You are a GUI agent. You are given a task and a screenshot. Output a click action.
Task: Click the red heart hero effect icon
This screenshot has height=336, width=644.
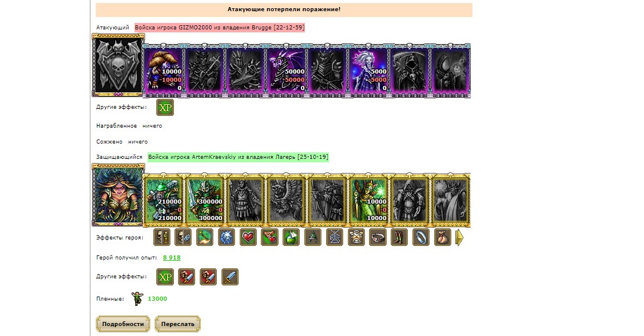tap(248, 237)
